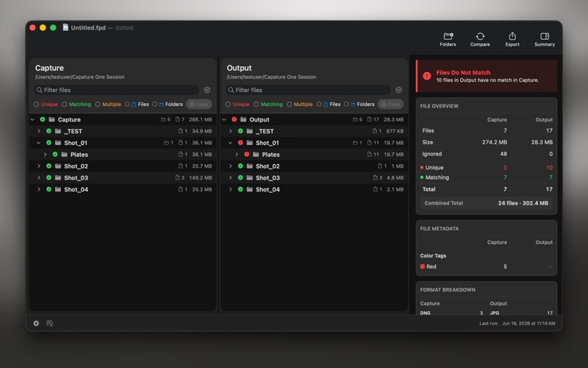588x368 pixels.
Task: Collapse the Capture root folder
Action: 32,119
